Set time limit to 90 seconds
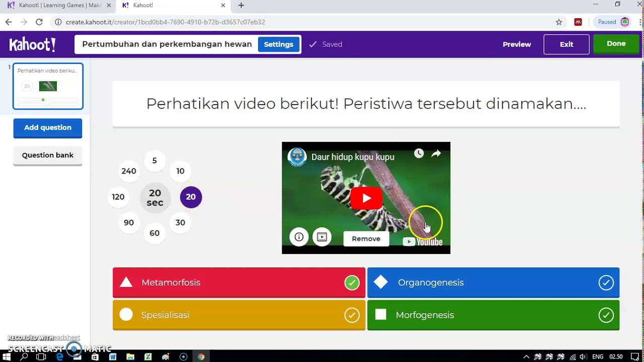Viewport: 644px width, 362px height. 129,223
